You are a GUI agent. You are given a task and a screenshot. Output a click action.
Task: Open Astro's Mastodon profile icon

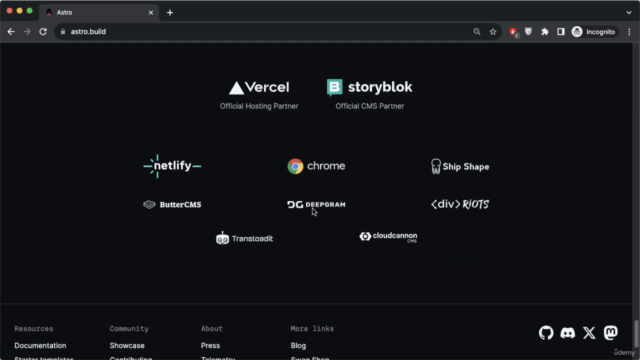click(611, 333)
